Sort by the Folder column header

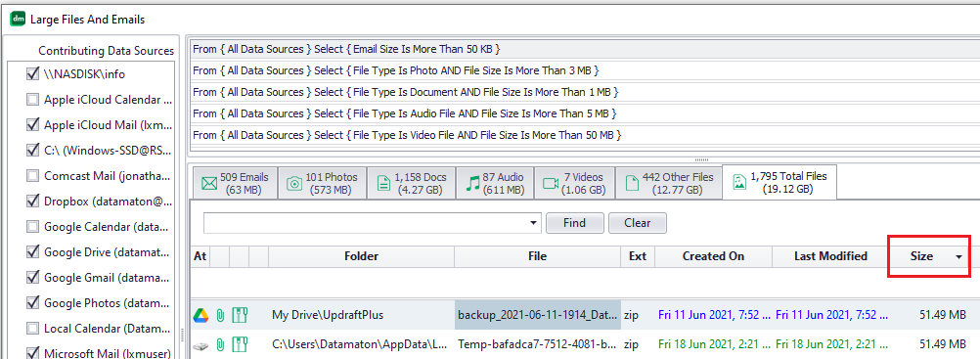coord(361,256)
